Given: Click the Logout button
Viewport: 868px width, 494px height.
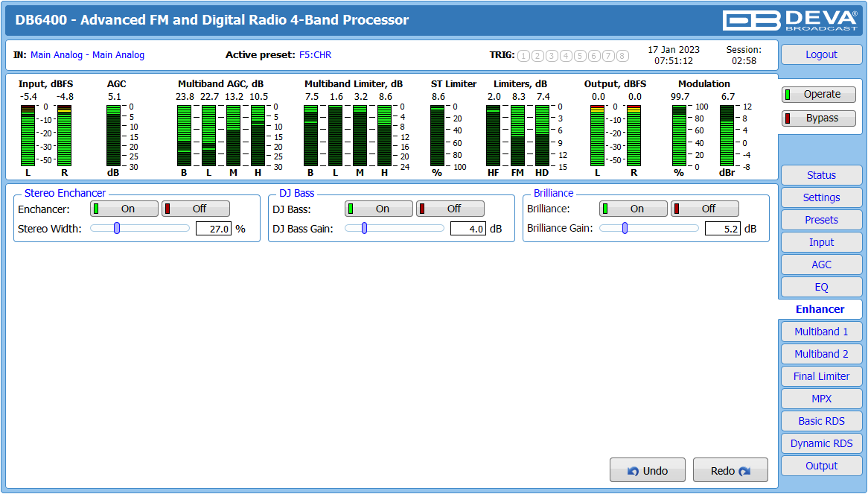Looking at the screenshot, I should (822, 54).
